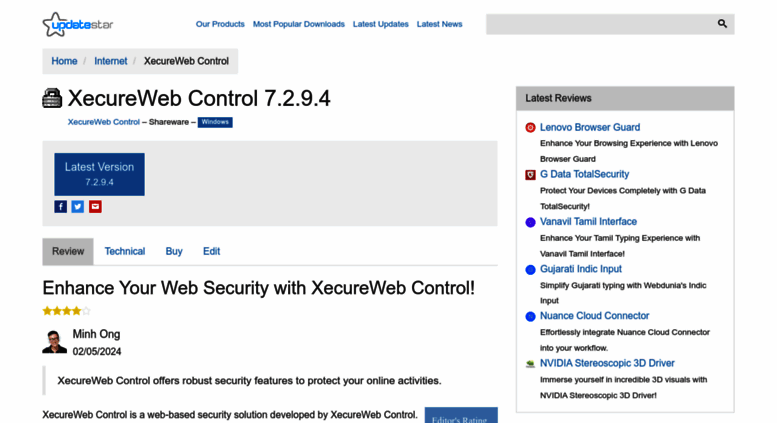Open Vanavil Tamil Interface review link
This screenshot has height=423, width=777.
coord(588,221)
